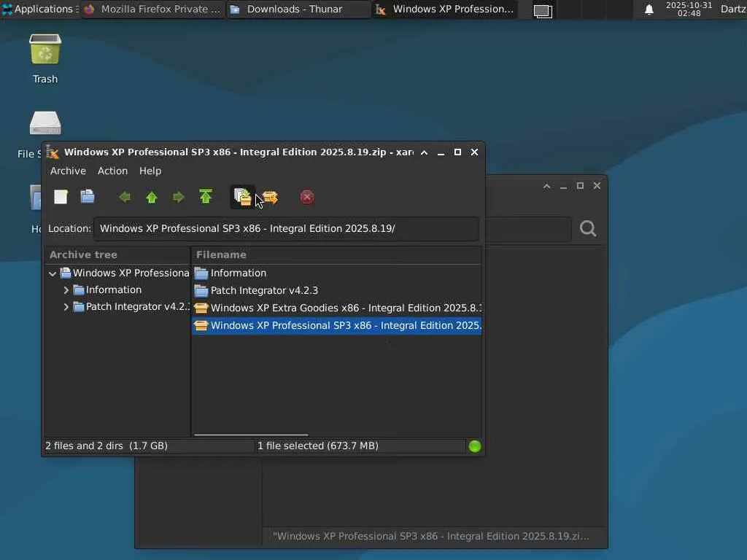Screen dimensions: 747x560
Task: Click the Archive tree column header
Action: 117,254
